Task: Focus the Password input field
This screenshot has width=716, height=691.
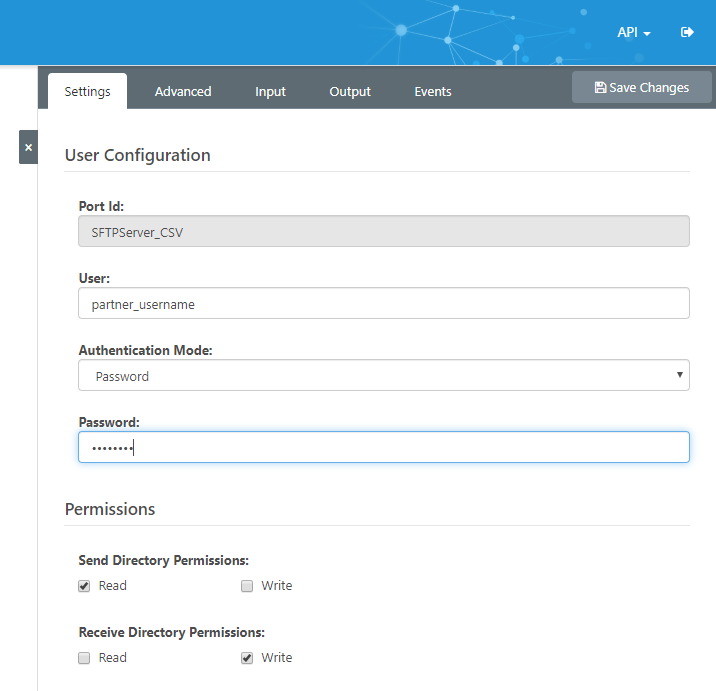Action: pyautogui.click(x=384, y=447)
